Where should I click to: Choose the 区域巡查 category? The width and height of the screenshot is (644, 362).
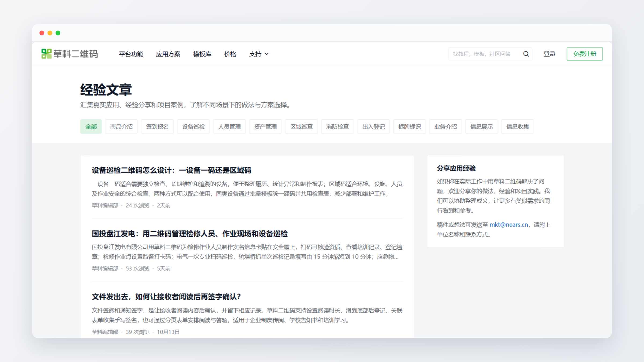[x=302, y=127]
